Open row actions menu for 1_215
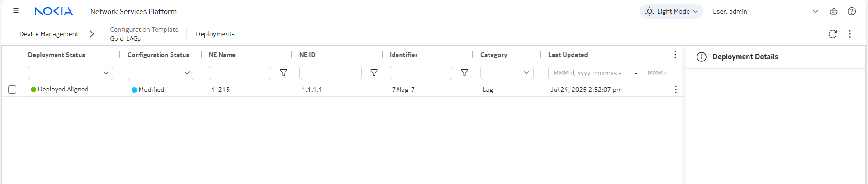This screenshot has width=868, height=184. (x=675, y=90)
